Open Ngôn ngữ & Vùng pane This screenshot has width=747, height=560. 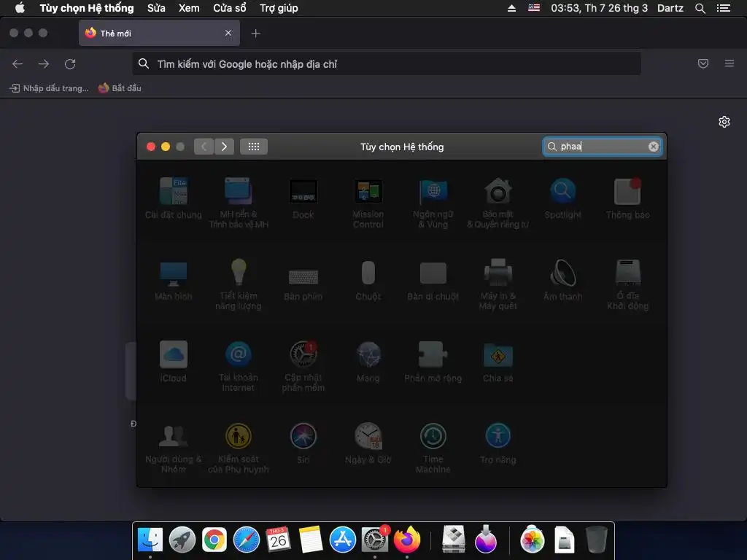pos(433,203)
